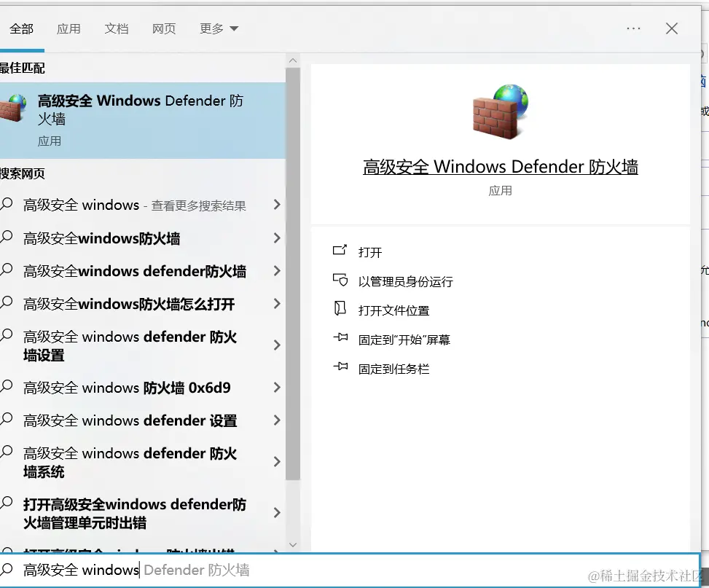
Task: Click 固定到"开始"屏幕
Action: pos(404,340)
